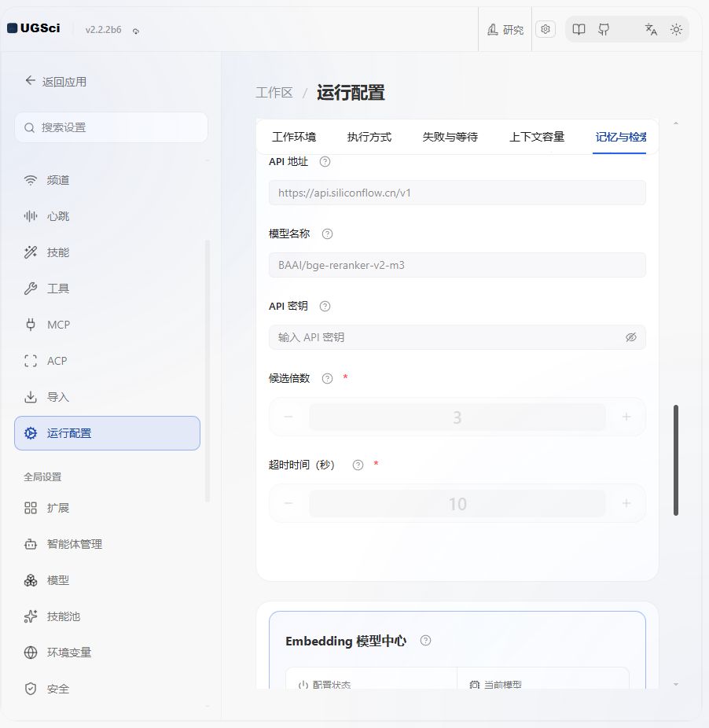This screenshot has width=709, height=728.
Task: Show help for API 地址
Action: [325, 162]
